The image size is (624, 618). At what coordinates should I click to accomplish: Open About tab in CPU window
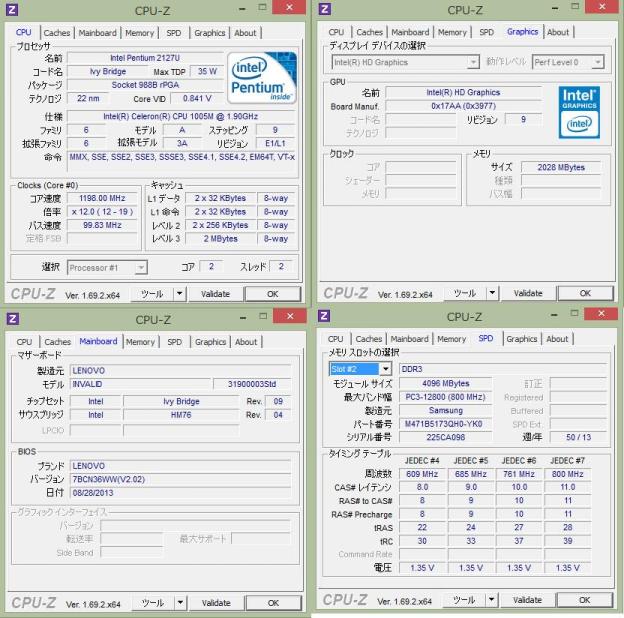[245, 33]
